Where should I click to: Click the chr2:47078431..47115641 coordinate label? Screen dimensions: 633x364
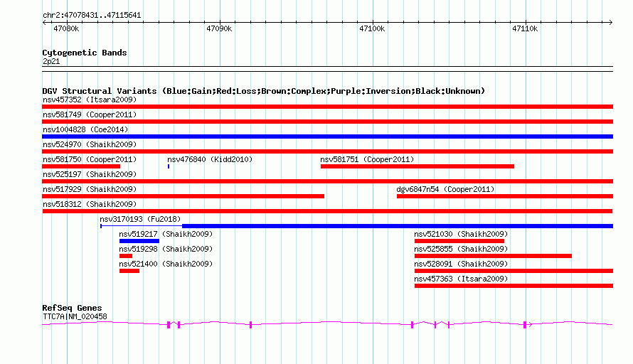92,16
